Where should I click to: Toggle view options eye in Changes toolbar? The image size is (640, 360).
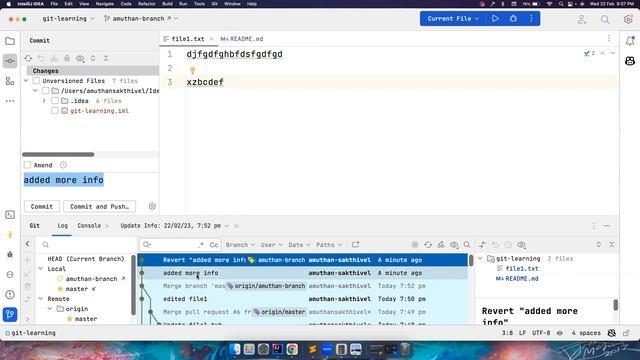[x=80, y=58]
